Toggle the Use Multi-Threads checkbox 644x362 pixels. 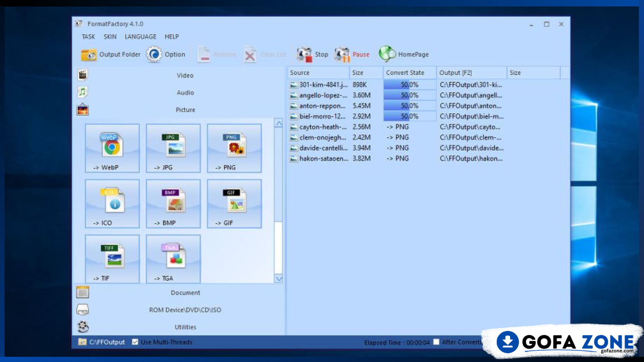[x=135, y=342]
